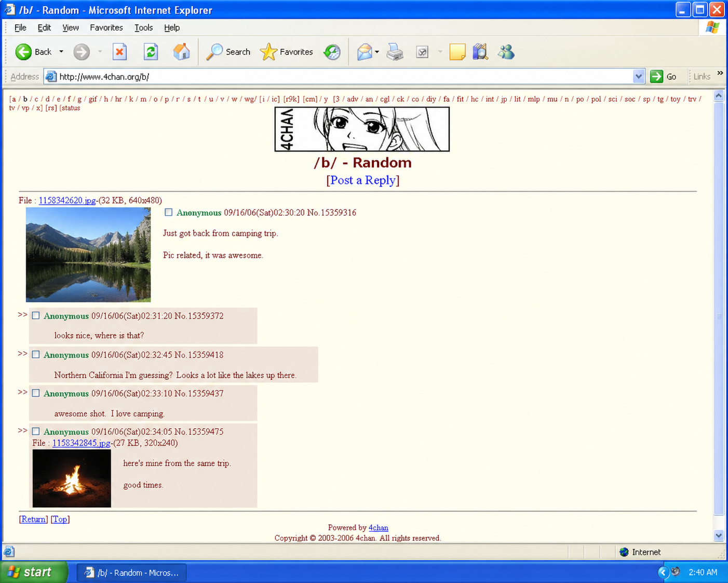Refresh the page with the Refresh icon
The image size is (728, 583).
(151, 52)
